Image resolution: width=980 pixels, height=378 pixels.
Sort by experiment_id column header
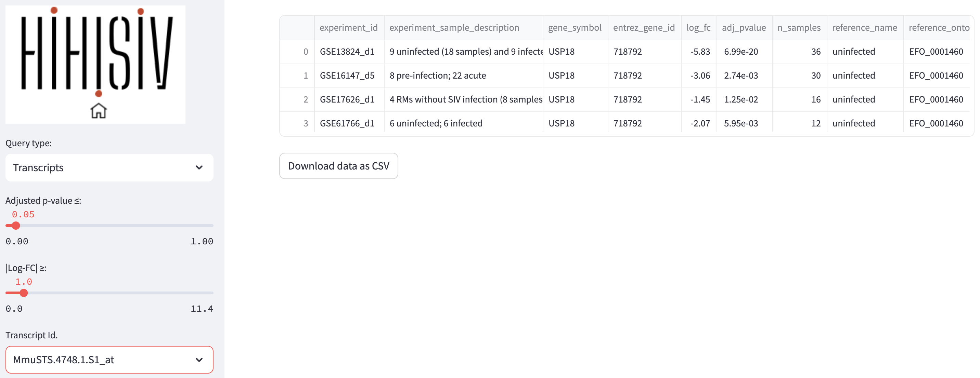tap(349, 27)
